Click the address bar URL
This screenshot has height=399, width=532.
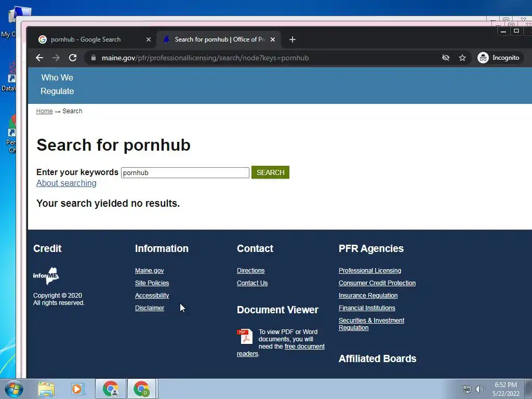pyautogui.click(x=205, y=58)
